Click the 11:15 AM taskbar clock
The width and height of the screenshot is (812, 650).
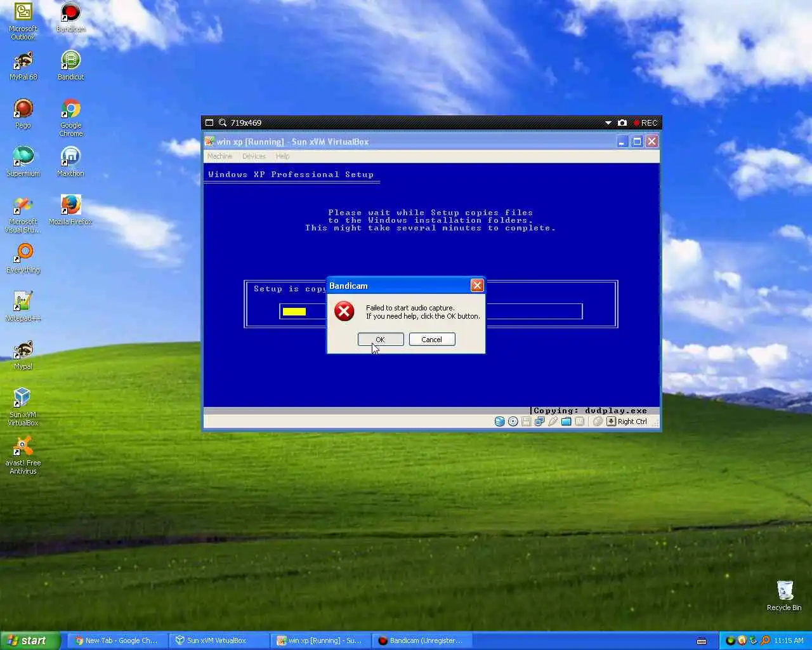(x=789, y=640)
